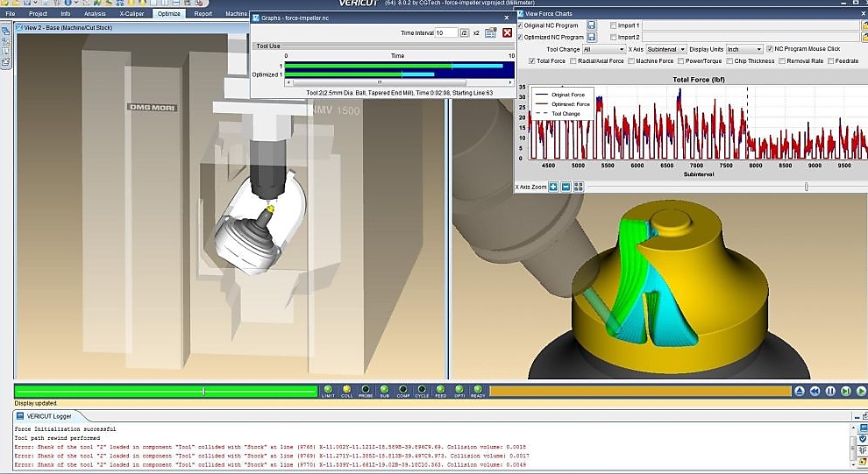Click the READY status light
868x474 pixels.
pos(478,391)
